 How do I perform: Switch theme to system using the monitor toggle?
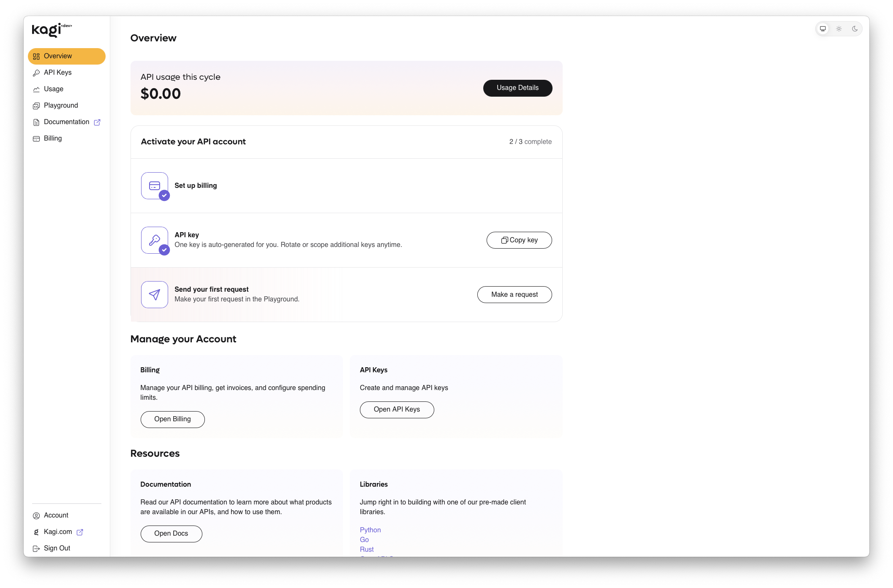pyautogui.click(x=822, y=29)
